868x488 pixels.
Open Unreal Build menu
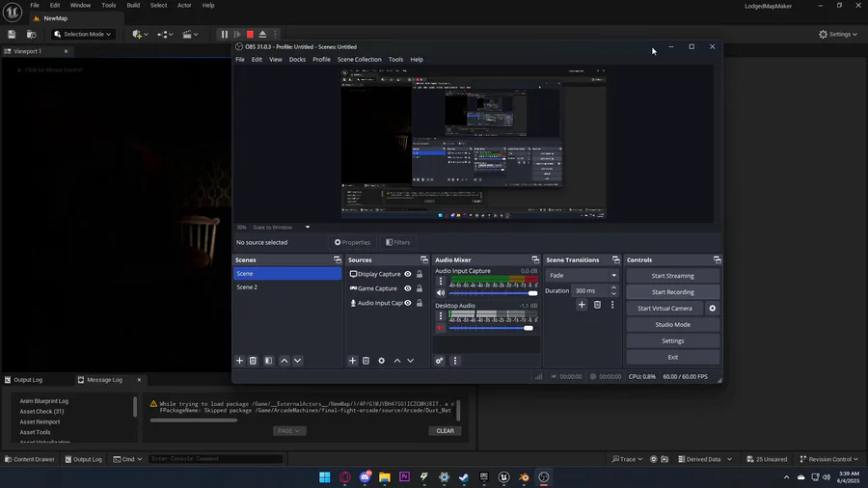tap(133, 5)
